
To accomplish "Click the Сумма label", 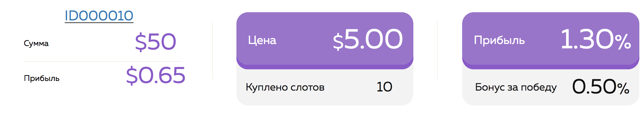I will point(36,43).
